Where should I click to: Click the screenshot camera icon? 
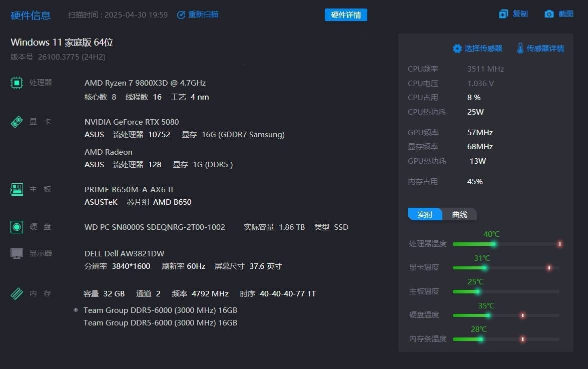(549, 14)
